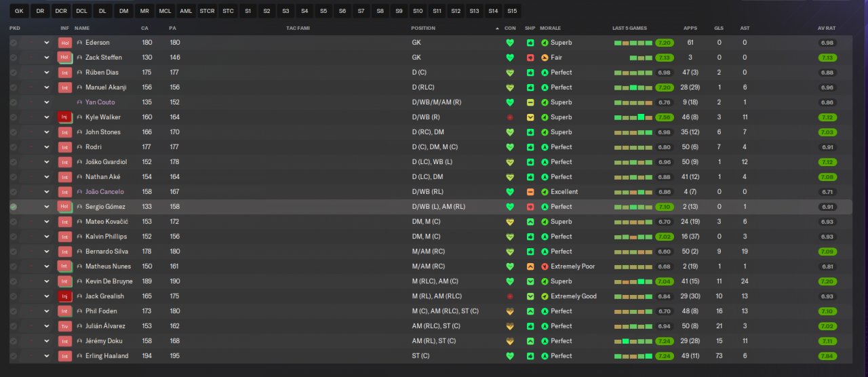Select the AML position tab
This screenshot has width=868, height=377.
coord(186,12)
